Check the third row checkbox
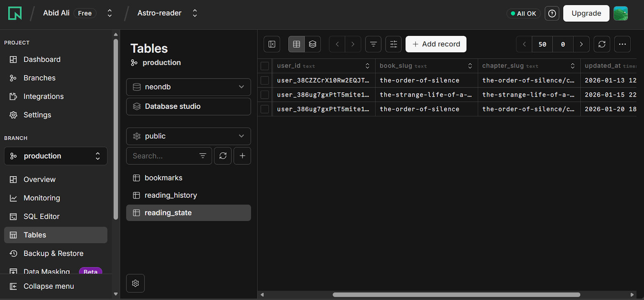Viewport: 644px width, 300px height. (265, 109)
